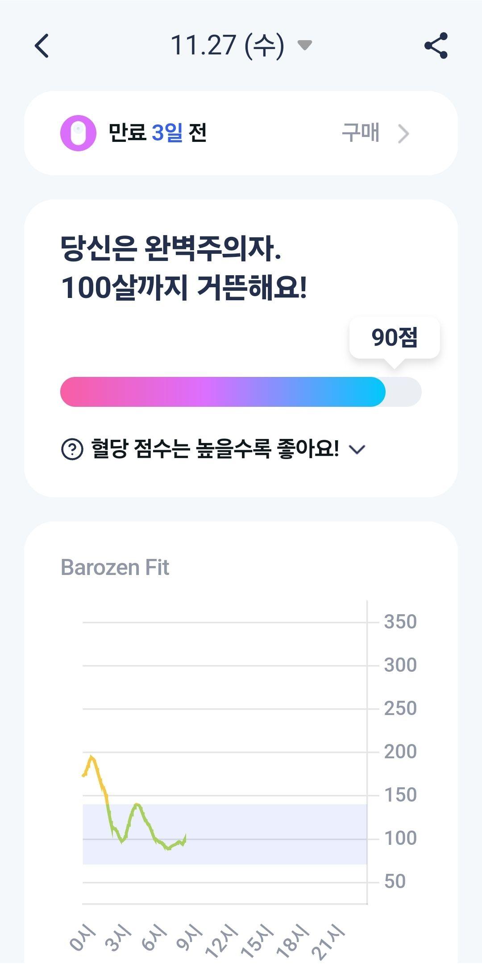This screenshot has height=980, width=482.
Task: Tap the 350 value on the y-axis
Action: (400, 622)
